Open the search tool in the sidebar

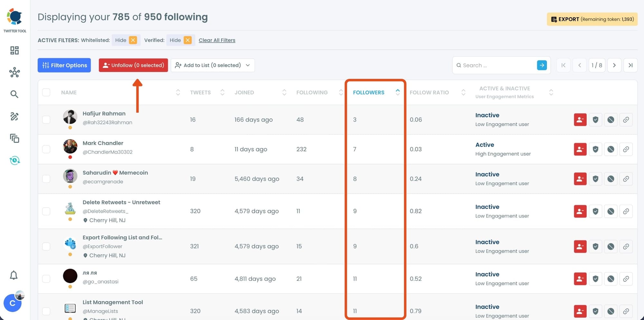14,94
